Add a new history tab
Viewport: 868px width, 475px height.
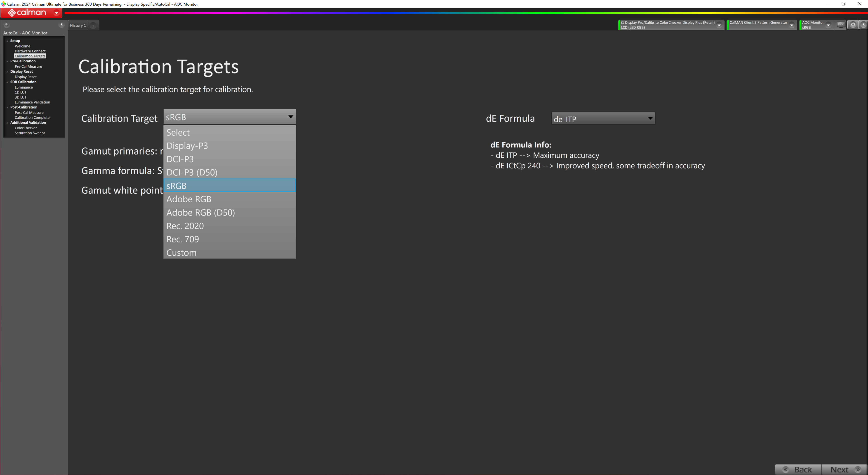pyautogui.click(x=93, y=25)
